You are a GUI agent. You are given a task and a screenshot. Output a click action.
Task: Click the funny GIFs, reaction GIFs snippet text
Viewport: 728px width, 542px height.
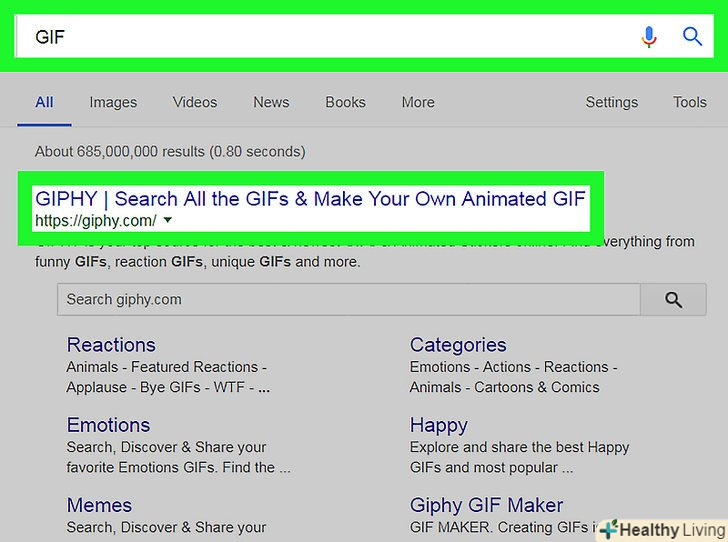[197, 261]
